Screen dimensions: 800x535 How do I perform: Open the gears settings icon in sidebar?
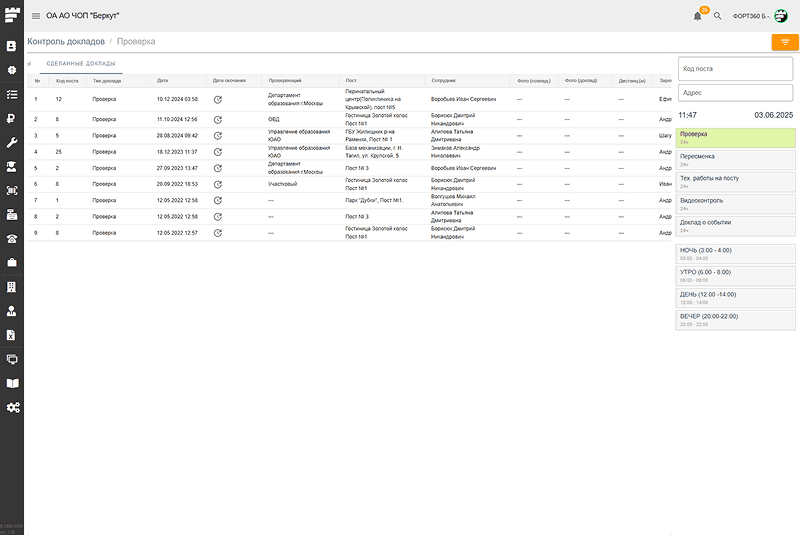[x=12, y=407]
